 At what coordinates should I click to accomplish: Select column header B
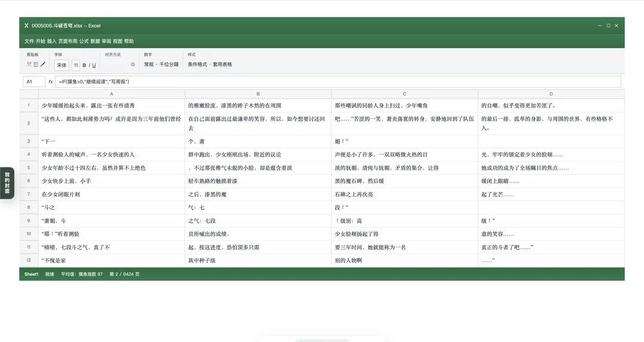(258, 94)
